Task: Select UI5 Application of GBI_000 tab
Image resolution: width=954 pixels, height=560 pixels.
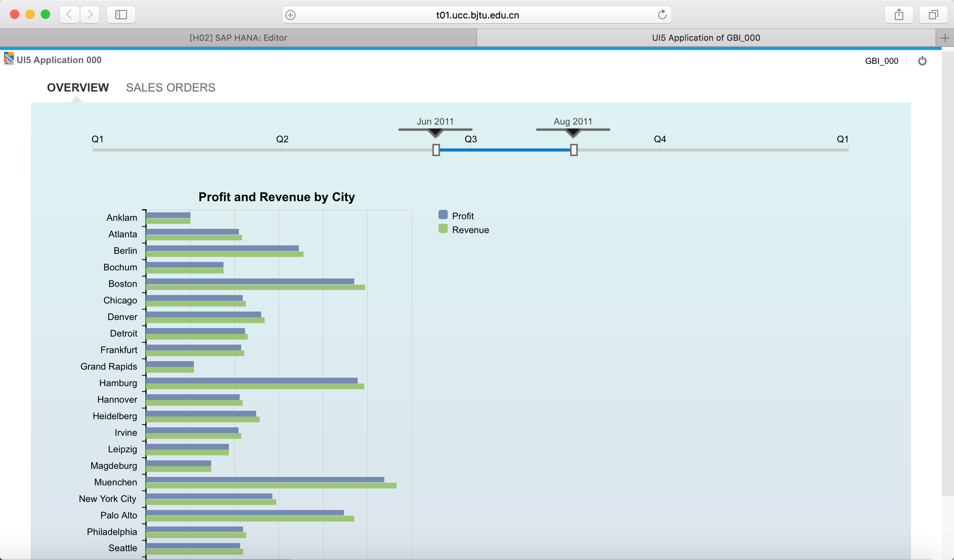Action: [x=706, y=38]
